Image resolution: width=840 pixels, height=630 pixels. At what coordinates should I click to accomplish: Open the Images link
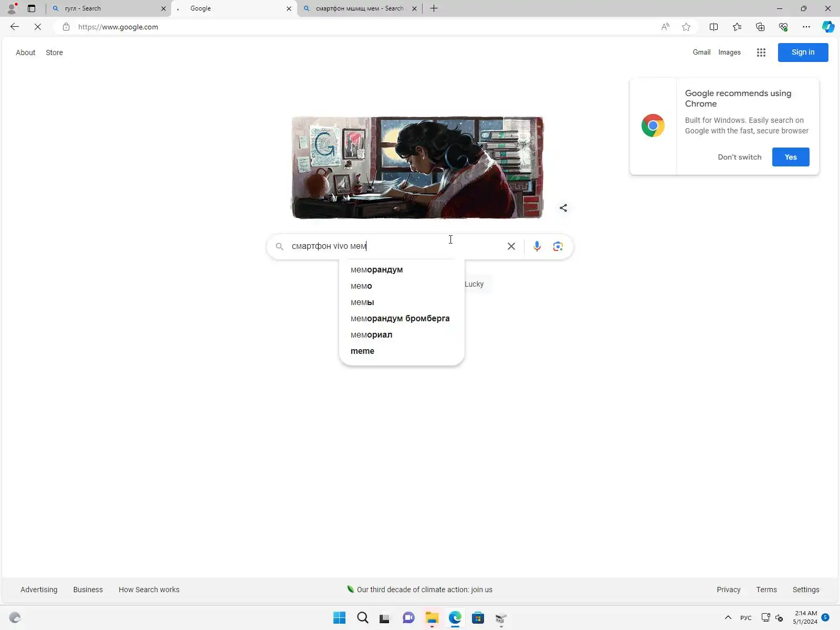(x=729, y=52)
